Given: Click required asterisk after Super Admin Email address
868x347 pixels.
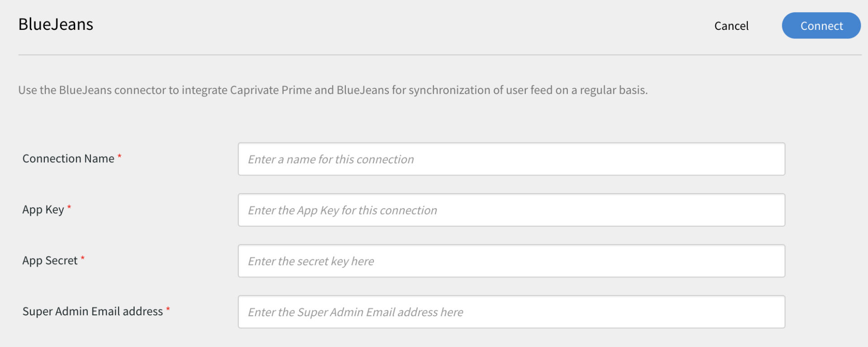Looking at the screenshot, I should 168,309.
